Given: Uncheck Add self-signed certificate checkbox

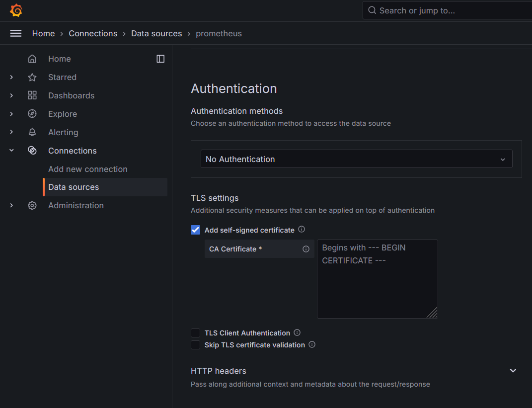Looking at the screenshot, I should click(196, 230).
